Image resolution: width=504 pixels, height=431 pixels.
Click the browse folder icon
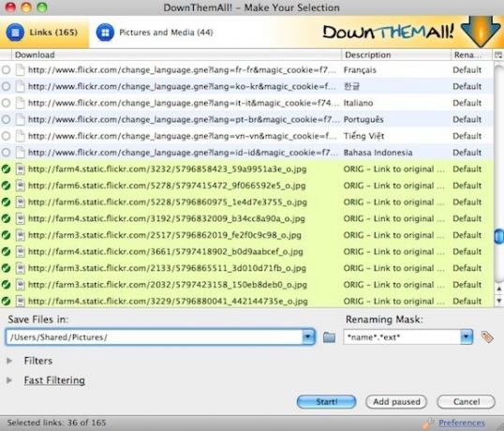(329, 337)
